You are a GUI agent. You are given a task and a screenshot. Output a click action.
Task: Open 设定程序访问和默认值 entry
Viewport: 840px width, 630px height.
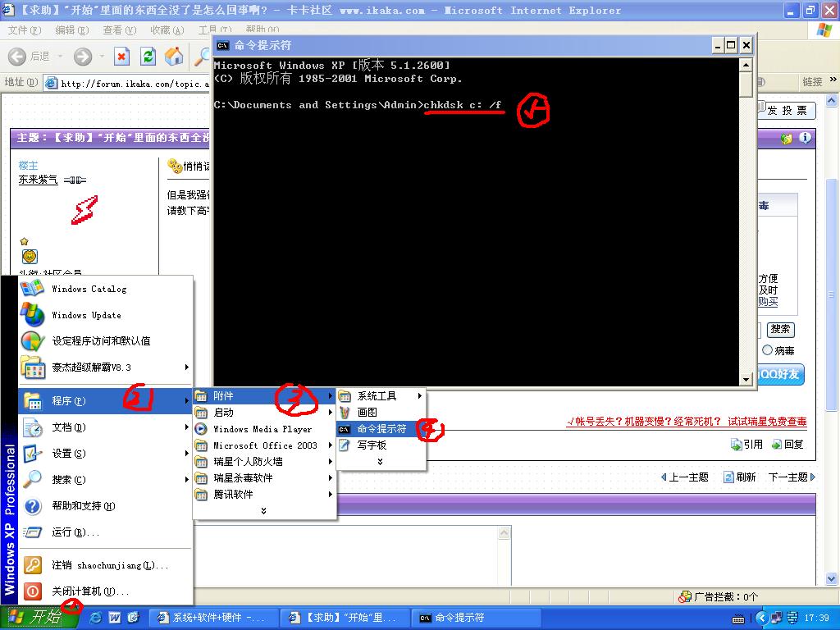(x=106, y=340)
